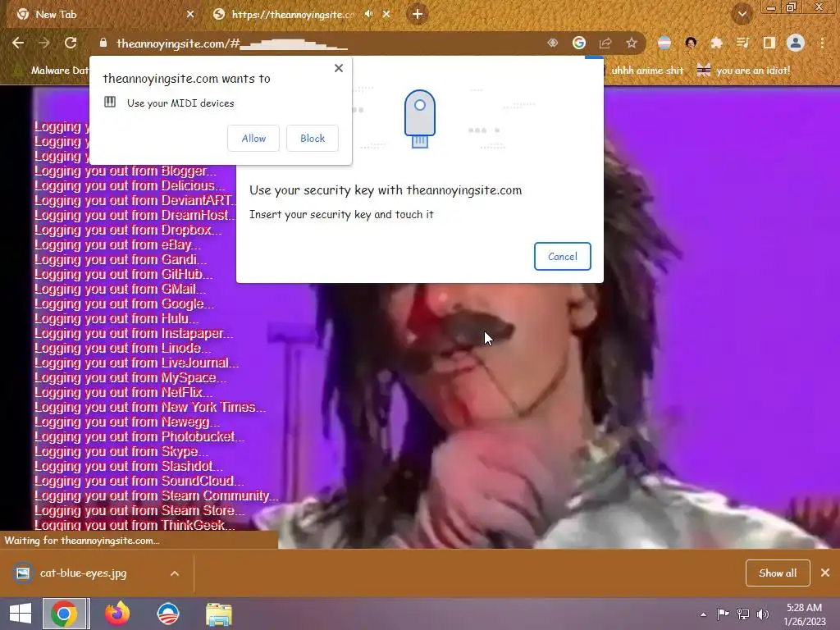Close the theannoyingsite tab
840x630 pixels.
pyautogui.click(x=386, y=15)
